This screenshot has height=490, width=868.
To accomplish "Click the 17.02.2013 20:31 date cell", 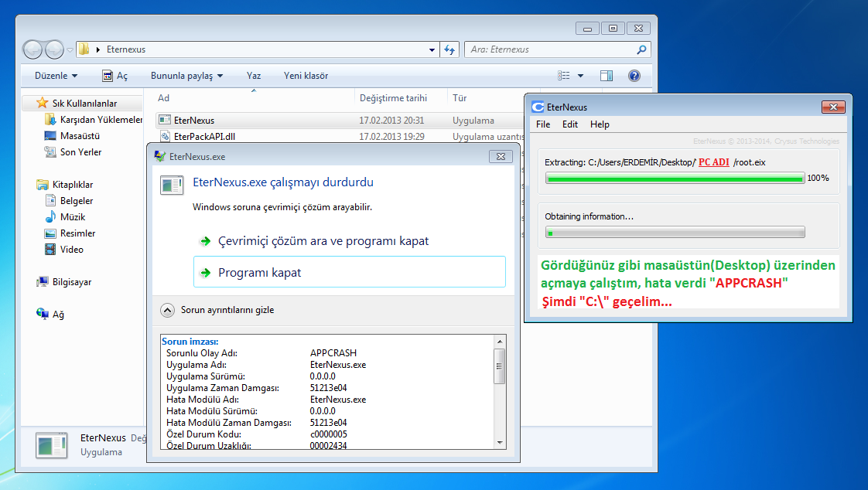I will click(x=391, y=120).
